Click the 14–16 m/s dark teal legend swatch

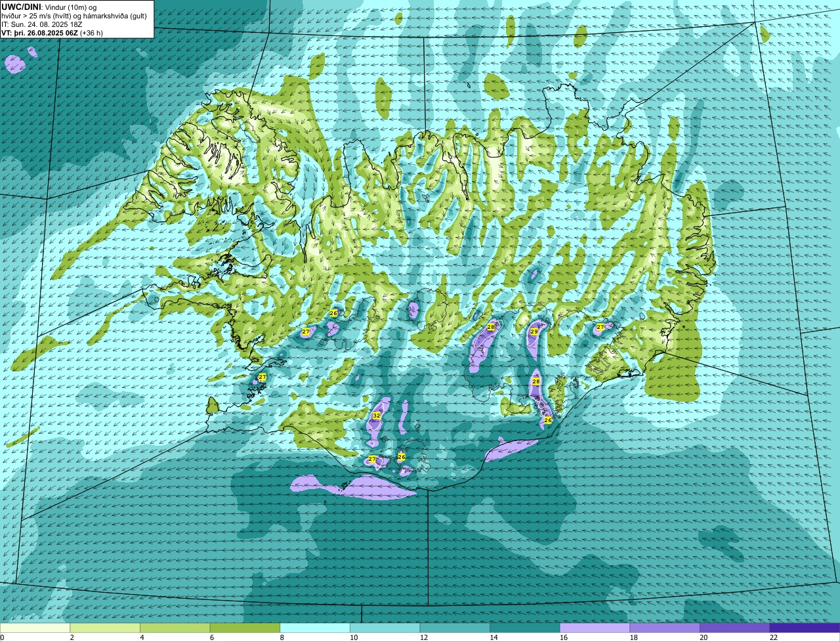tap(525, 628)
